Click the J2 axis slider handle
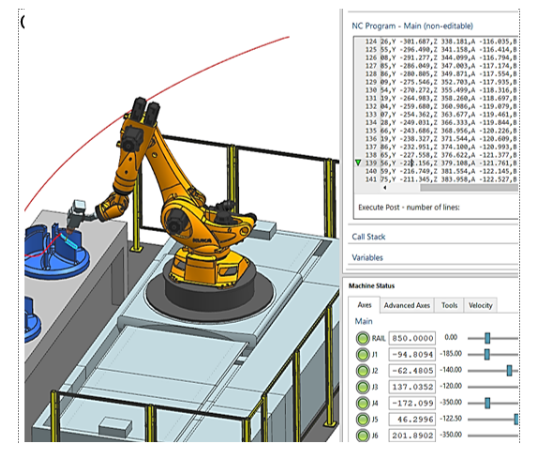Screen dimensions: 539x461 509,371
